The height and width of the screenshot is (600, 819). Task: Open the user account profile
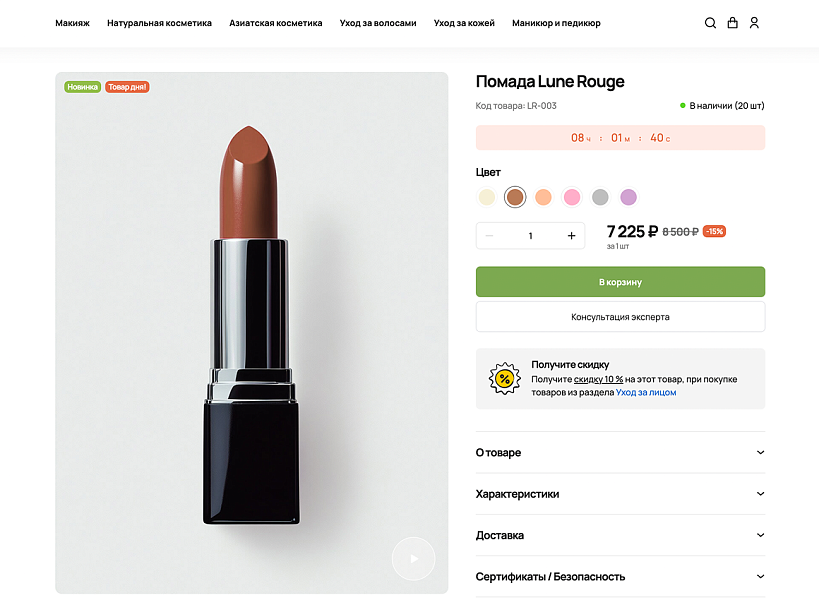754,22
